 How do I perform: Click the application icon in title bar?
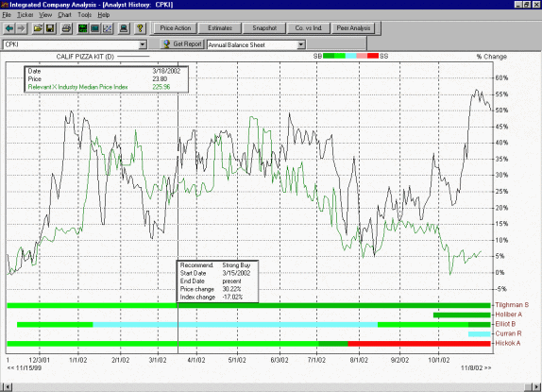click(x=5, y=5)
